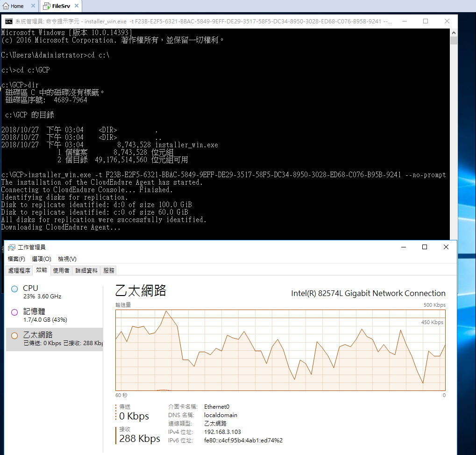The image size is (476, 455).
Task: Click the 288 Kbps receive value
Action: [140, 439]
